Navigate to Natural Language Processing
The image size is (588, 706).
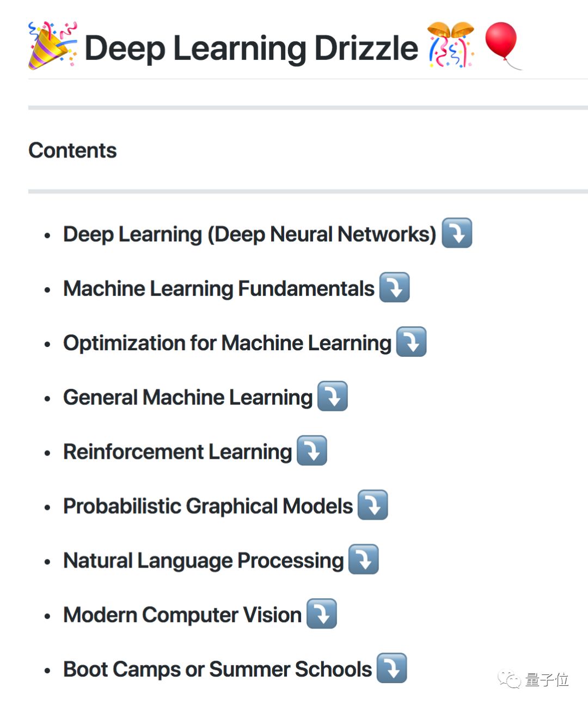[x=203, y=561]
